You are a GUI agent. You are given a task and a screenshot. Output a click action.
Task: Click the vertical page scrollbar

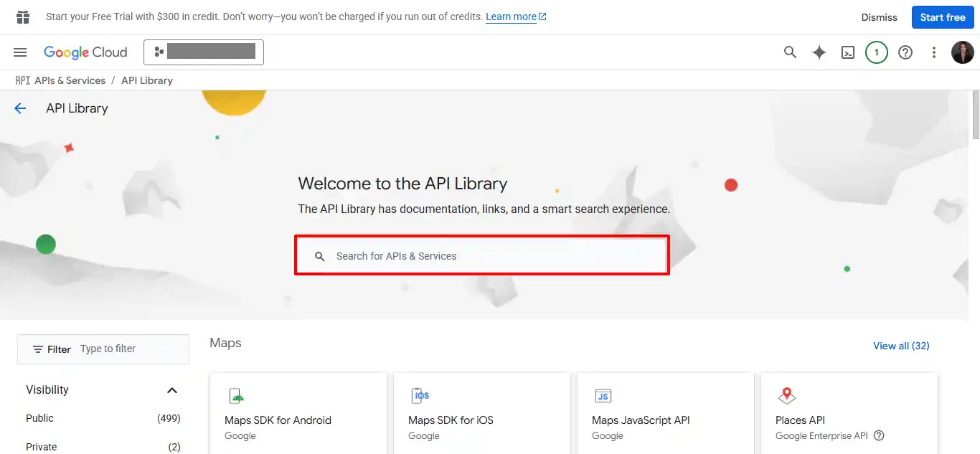coord(975,115)
